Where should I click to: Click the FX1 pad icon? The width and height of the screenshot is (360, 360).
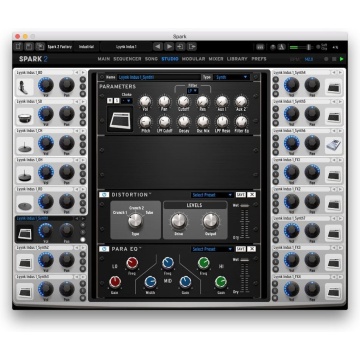tap(333, 174)
